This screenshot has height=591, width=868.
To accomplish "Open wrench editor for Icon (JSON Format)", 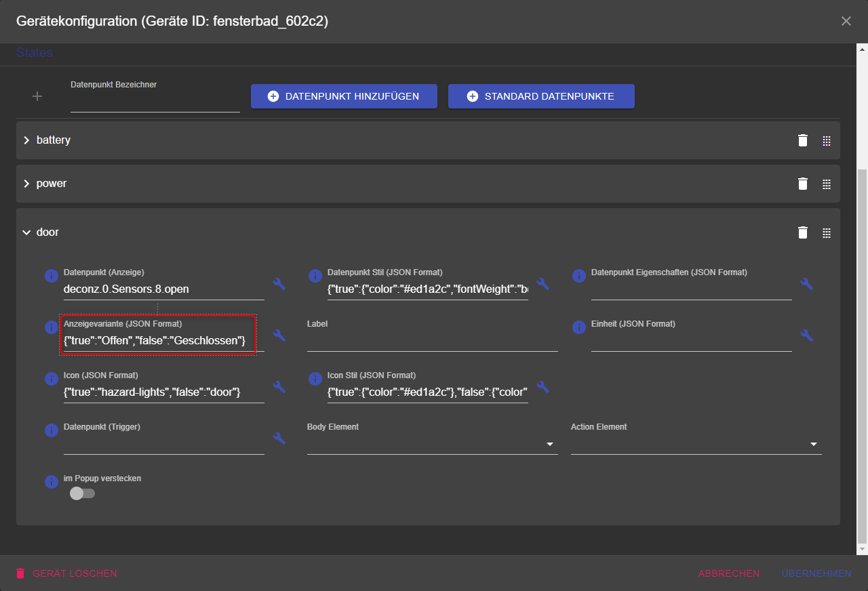I will [x=279, y=386].
